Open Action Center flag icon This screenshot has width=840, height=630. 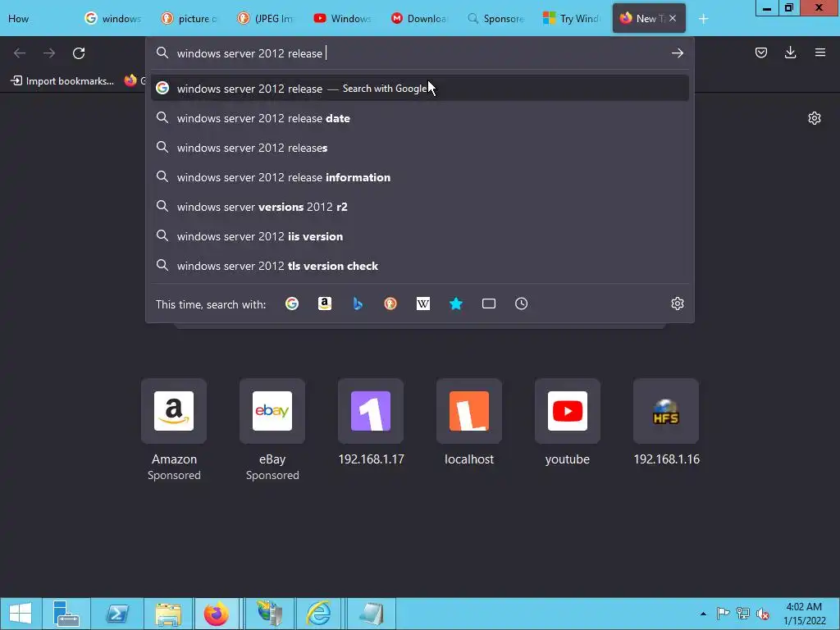click(723, 614)
